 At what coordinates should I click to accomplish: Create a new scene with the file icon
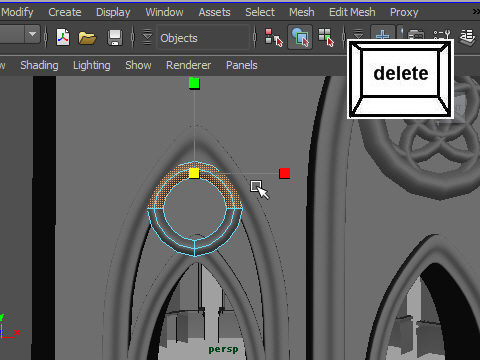(x=63, y=37)
